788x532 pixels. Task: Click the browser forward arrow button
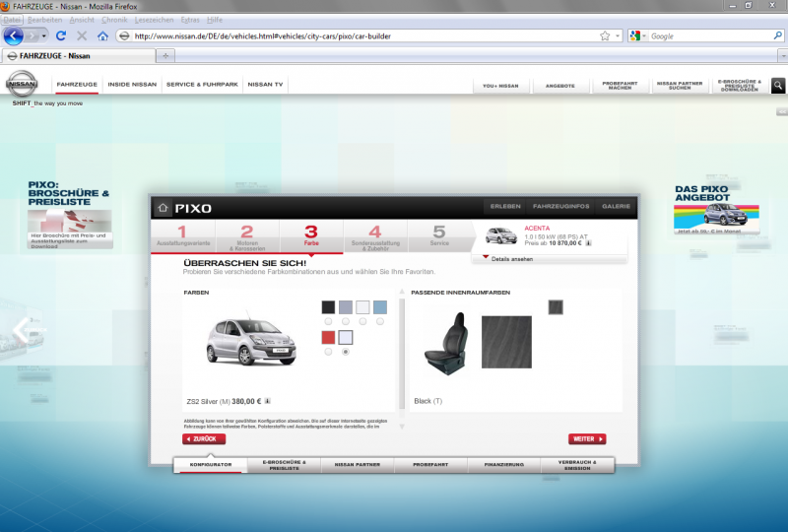click(33, 36)
